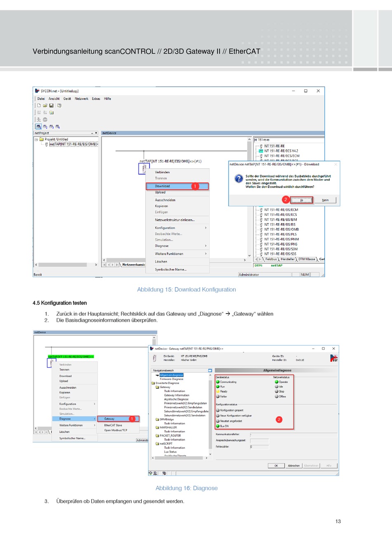
Task: Click OK in the Gateway diagnosis window
Action: click(276, 466)
